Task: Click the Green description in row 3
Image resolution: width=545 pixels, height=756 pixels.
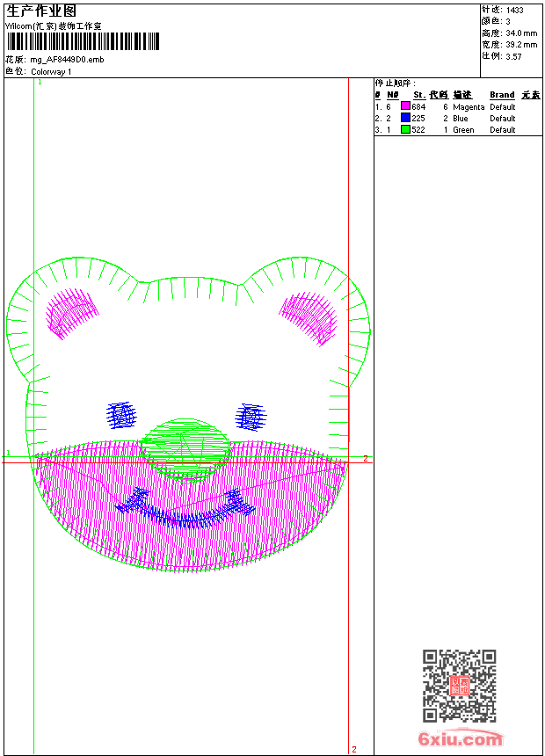Action: pos(463,130)
